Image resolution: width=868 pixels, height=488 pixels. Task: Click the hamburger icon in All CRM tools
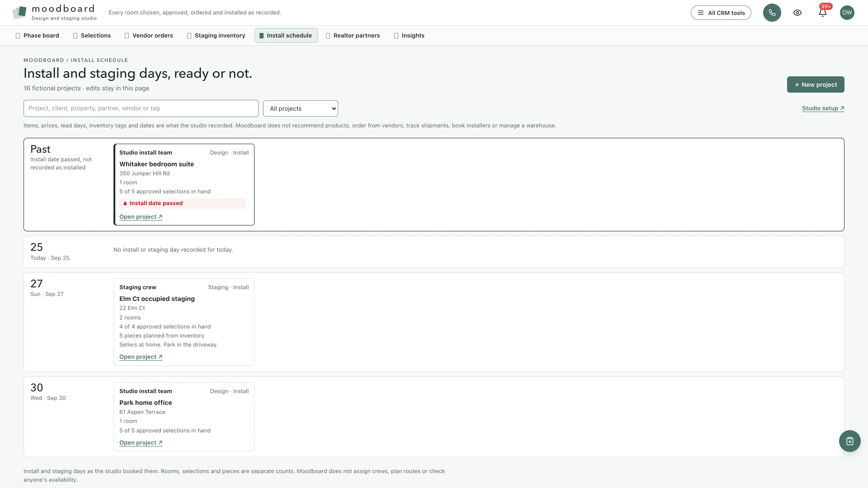point(701,13)
